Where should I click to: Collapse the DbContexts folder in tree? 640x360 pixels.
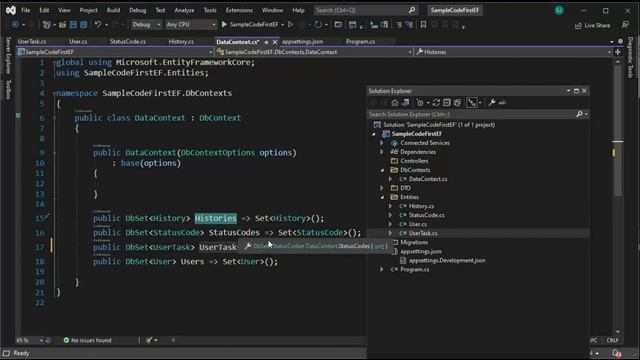click(x=382, y=170)
